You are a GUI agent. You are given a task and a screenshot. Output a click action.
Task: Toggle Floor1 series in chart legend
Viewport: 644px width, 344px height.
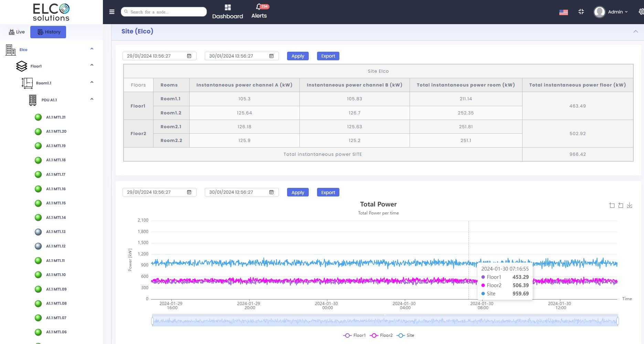point(355,335)
